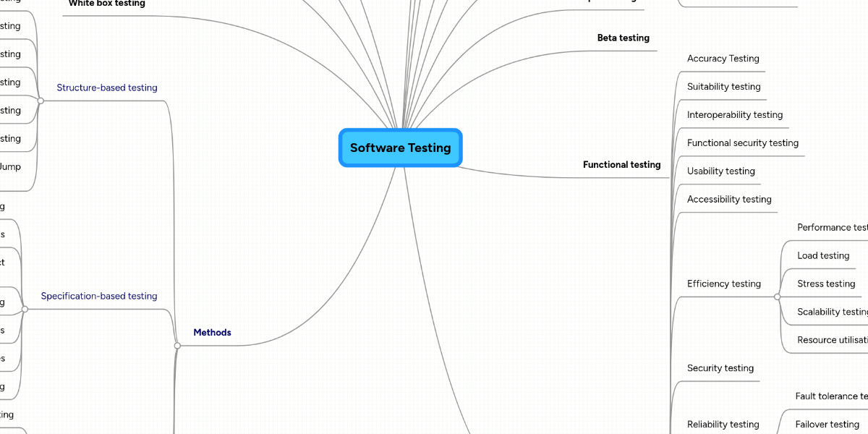Select the Suitability testing subtopic
This screenshot has width=868, height=434.
[x=723, y=87]
